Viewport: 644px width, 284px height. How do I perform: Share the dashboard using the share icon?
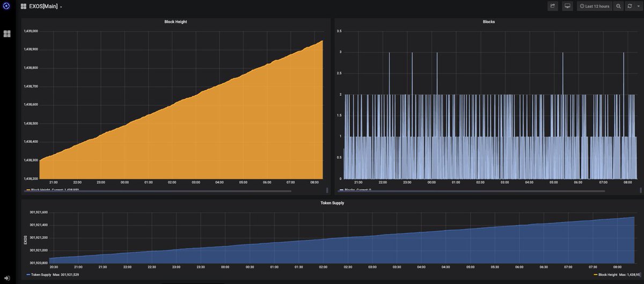coord(553,6)
